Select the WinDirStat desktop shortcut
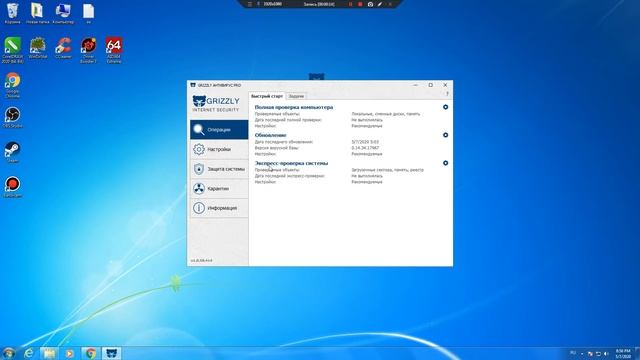Viewport: 640px width, 360px height. pyautogui.click(x=38, y=48)
